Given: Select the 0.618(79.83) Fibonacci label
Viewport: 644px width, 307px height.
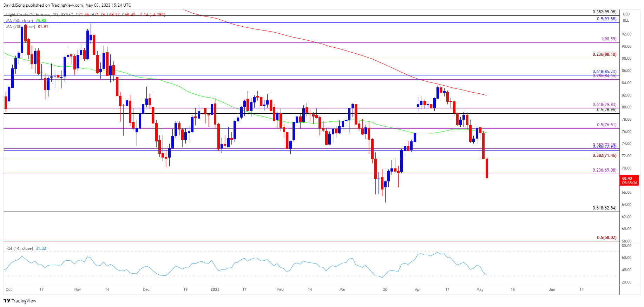Looking at the screenshot, I should [x=604, y=105].
